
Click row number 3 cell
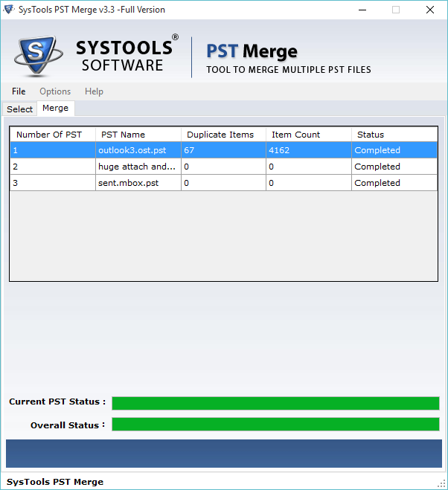coord(53,182)
